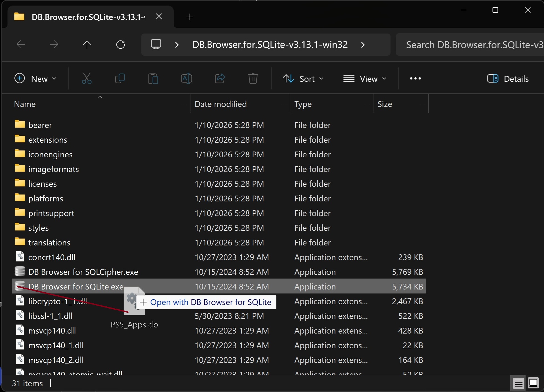
Task: Sort by the Date modified column header
Action: click(x=240, y=104)
